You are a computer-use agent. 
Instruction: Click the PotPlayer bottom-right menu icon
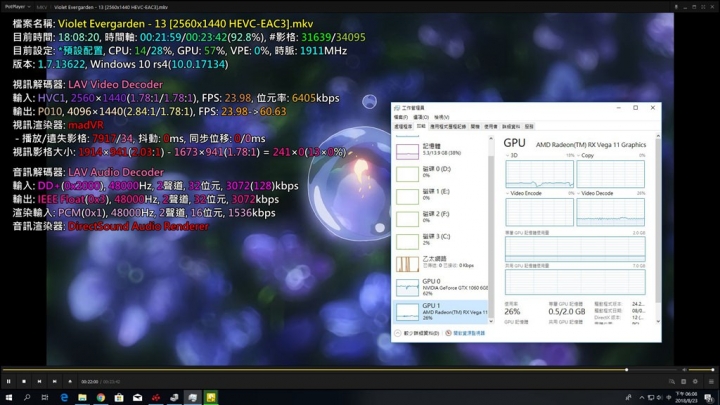[x=711, y=382]
